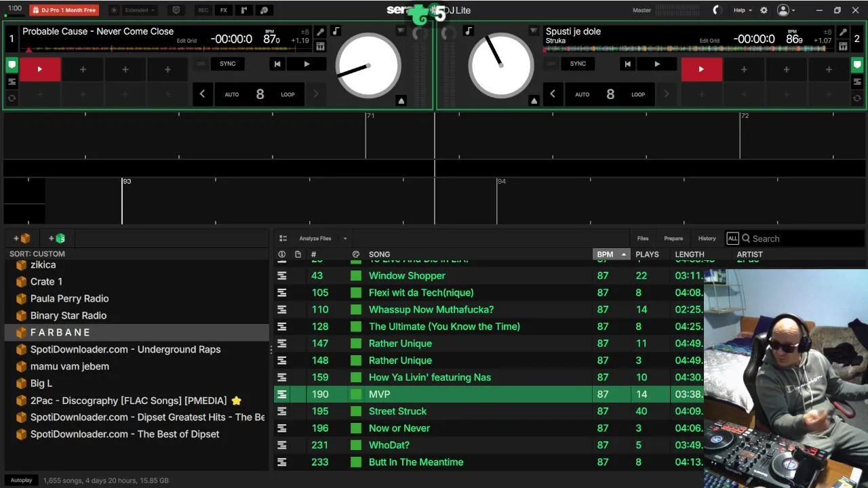Click the ALL search filter icon
The height and width of the screenshot is (488, 868).
pyautogui.click(x=732, y=239)
